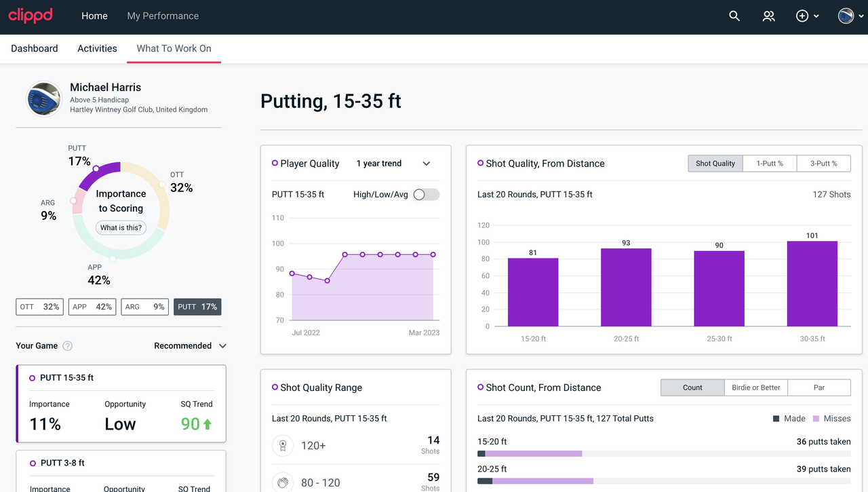Screen dimensions: 868x492
Task: Click the PUTT segment dot on donut chart
Action: 96,168
